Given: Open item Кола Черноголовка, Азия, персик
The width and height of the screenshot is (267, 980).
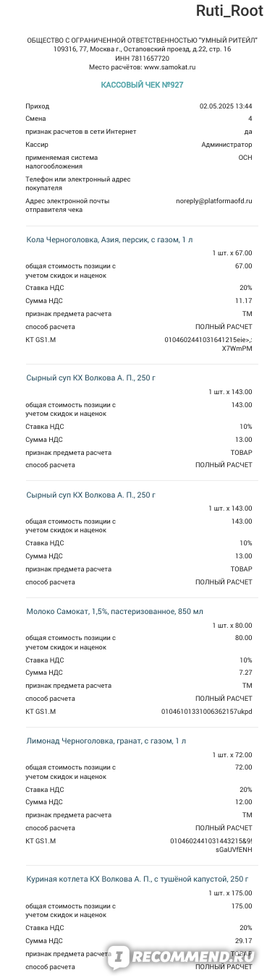Looking at the screenshot, I should (109, 239).
